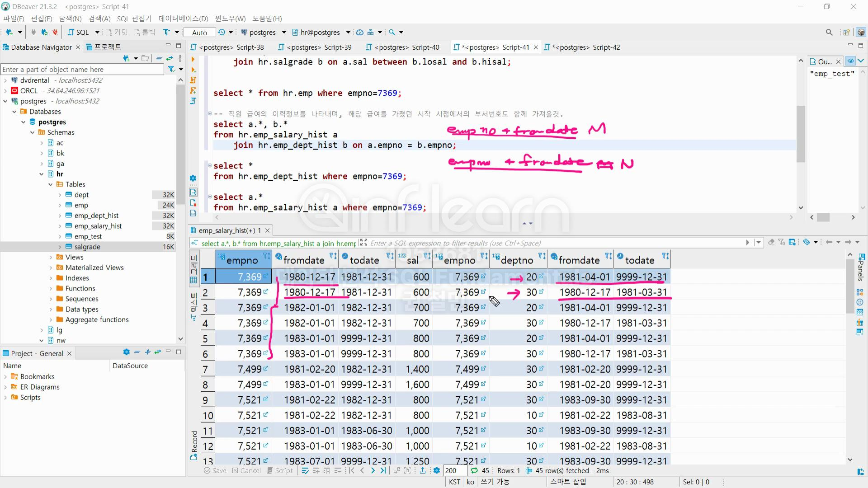Open the SQL editor toolbar button
868x488 pixels.
[78, 32]
